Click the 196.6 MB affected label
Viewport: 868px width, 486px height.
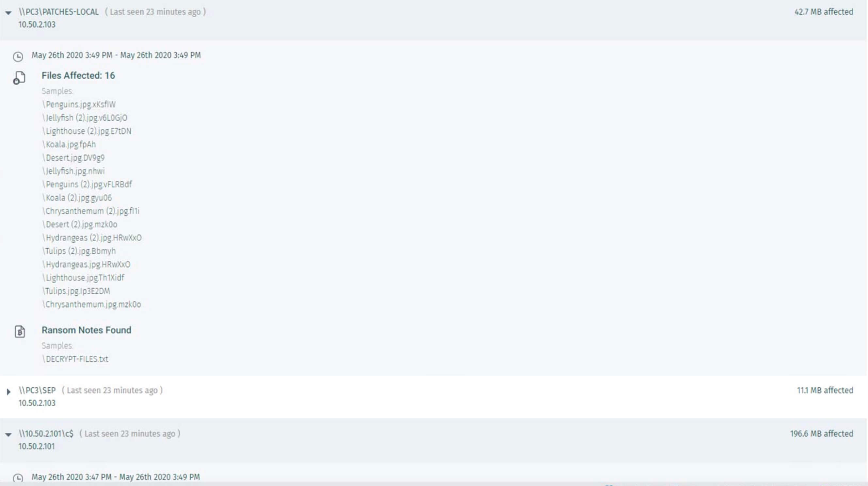pos(822,434)
